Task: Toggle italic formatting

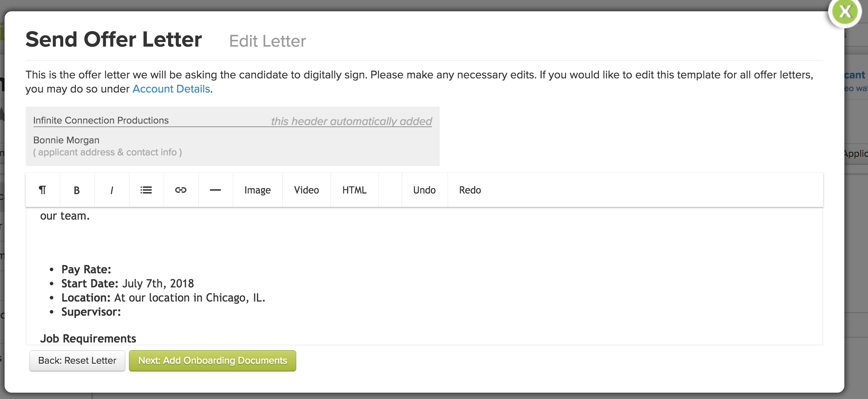Action: (112, 190)
